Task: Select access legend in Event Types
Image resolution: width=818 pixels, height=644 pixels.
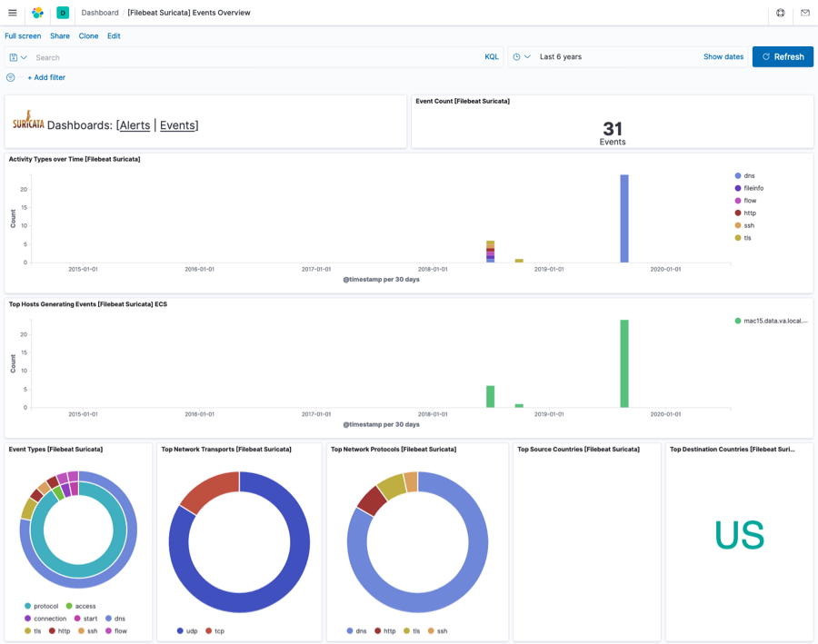Action: click(81, 606)
